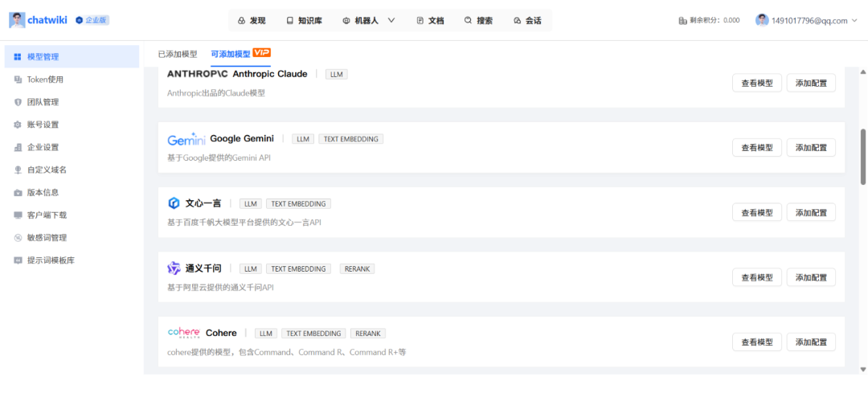
Task: Switch to the 已添加模型 tab
Action: [178, 54]
